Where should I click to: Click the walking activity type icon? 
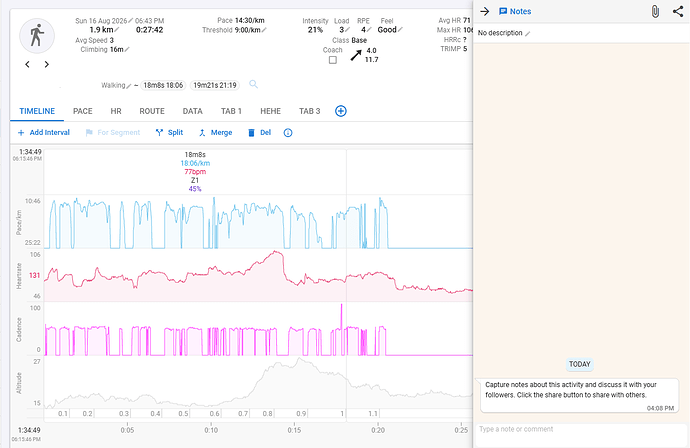(37, 36)
